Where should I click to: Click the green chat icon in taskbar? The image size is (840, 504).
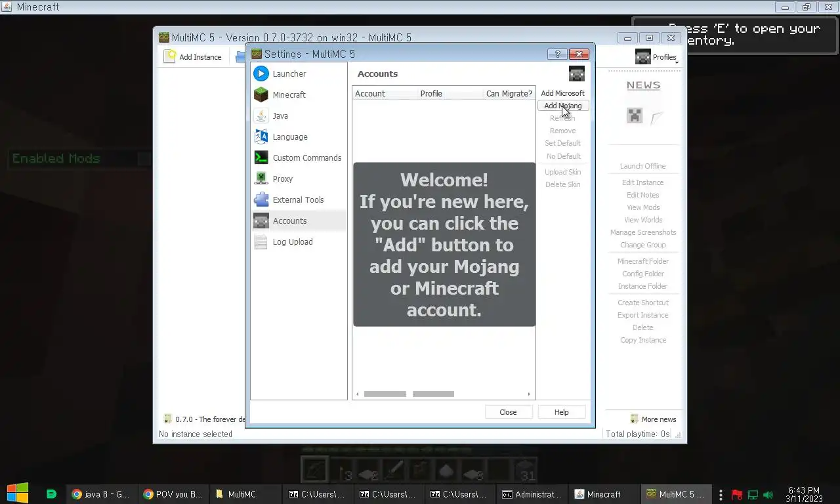tap(51, 494)
